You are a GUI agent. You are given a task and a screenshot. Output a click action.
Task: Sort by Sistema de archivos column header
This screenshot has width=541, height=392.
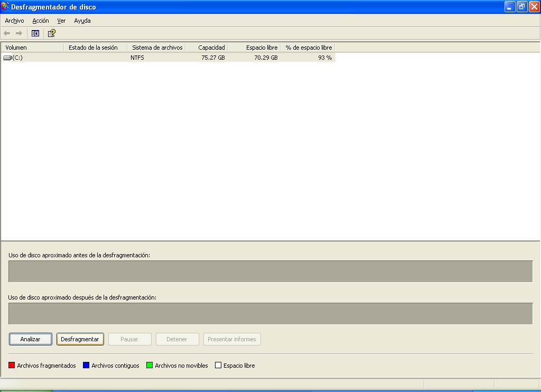click(x=156, y=48)
